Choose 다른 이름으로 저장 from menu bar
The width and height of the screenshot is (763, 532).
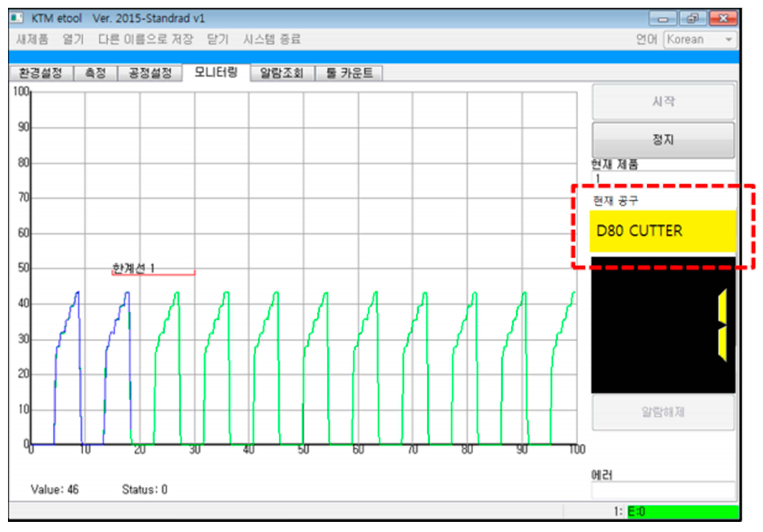(145, 39)
